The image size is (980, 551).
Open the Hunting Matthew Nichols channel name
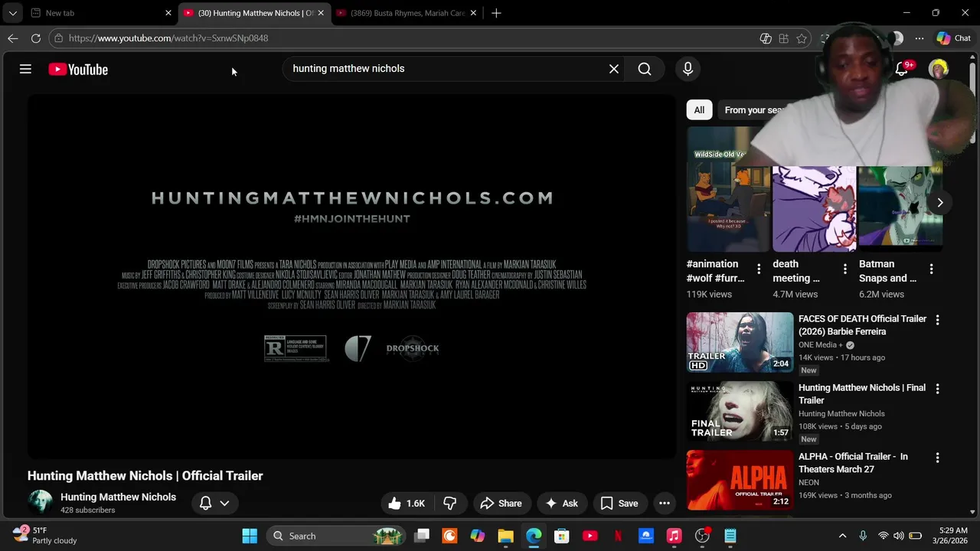(118, 497)
